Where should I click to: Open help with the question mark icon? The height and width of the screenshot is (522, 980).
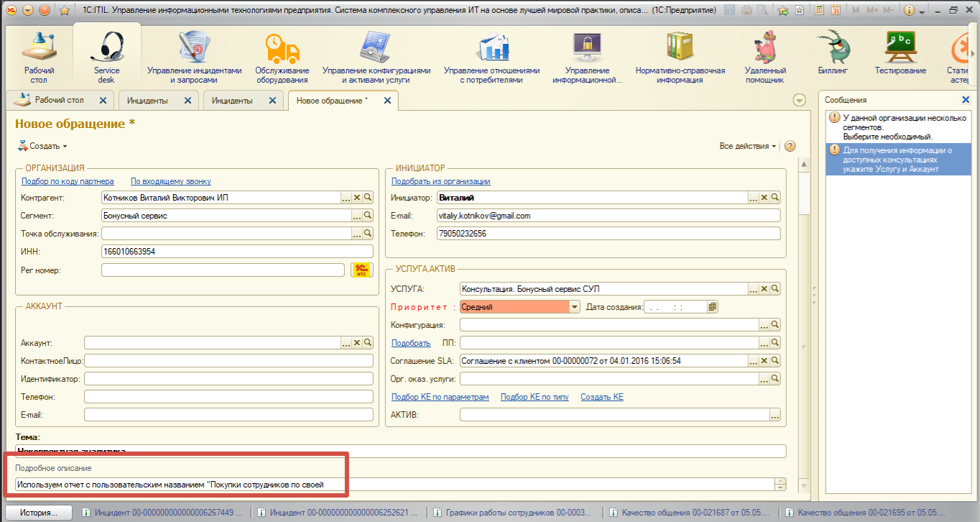790,146
